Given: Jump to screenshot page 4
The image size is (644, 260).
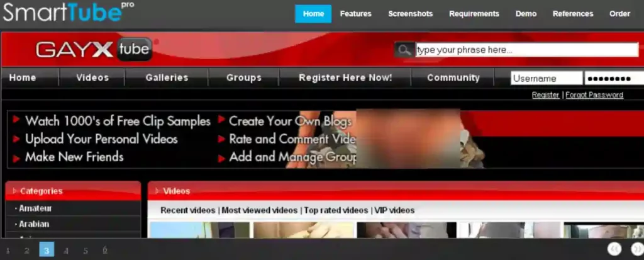Looking at the screenshot, I should tap(66, 250).
